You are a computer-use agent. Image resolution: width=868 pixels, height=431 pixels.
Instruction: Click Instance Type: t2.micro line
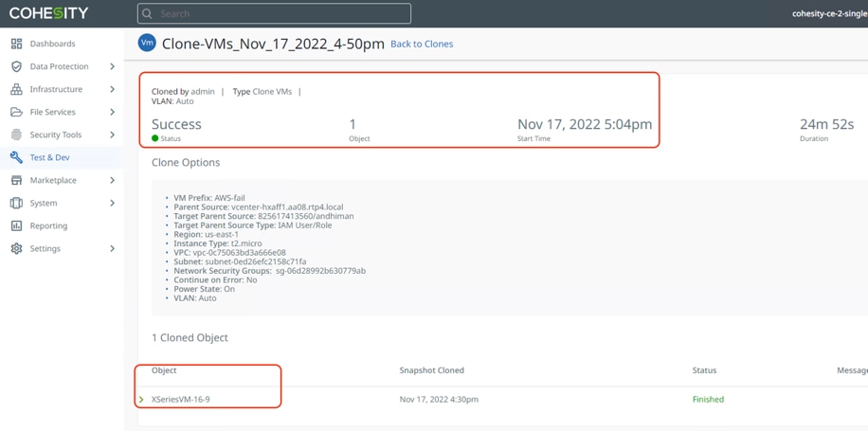coord(218,243)
